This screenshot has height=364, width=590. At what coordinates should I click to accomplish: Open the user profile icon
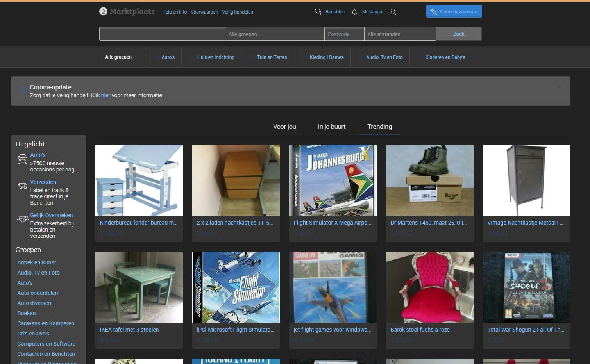click(x=393, y=12)
